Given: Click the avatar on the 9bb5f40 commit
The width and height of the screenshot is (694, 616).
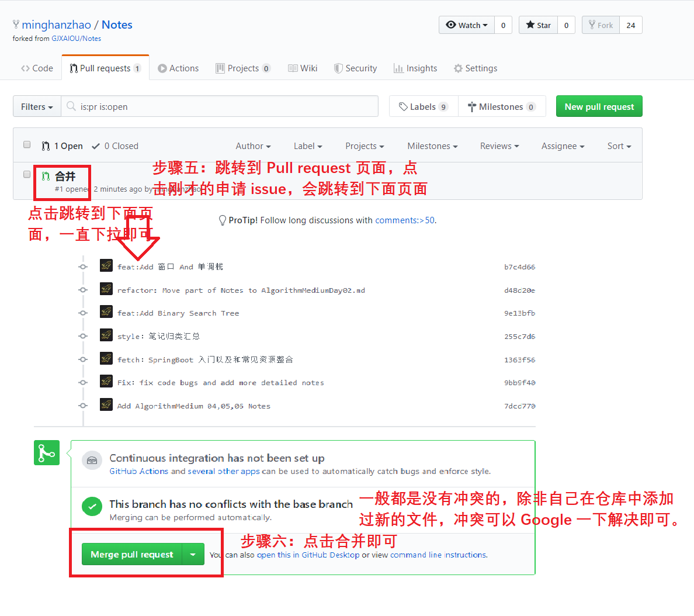Looking at the screenshot, I should [x=106, y=381].
